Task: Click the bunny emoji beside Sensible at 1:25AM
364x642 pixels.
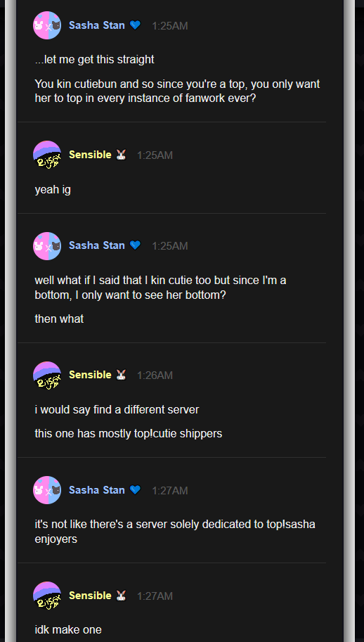Action: click(x=121, y=155)
